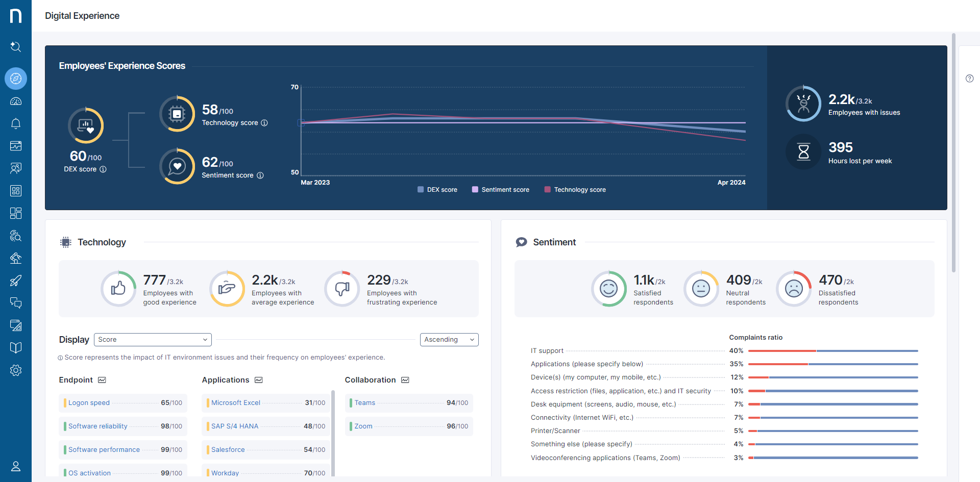
Task: Open the alerts bell icon
Action: click(x=16, y=123)
